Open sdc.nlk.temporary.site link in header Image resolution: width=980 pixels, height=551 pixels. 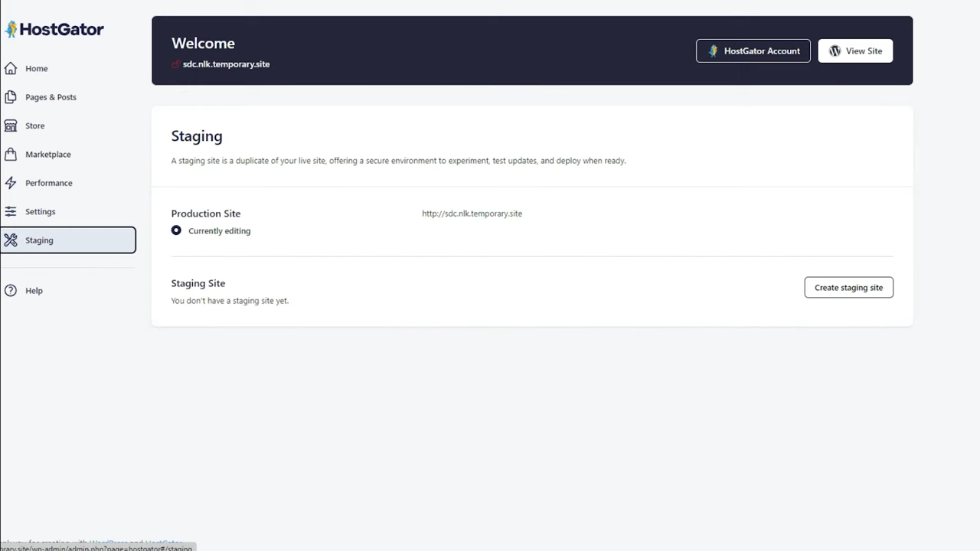226,64
